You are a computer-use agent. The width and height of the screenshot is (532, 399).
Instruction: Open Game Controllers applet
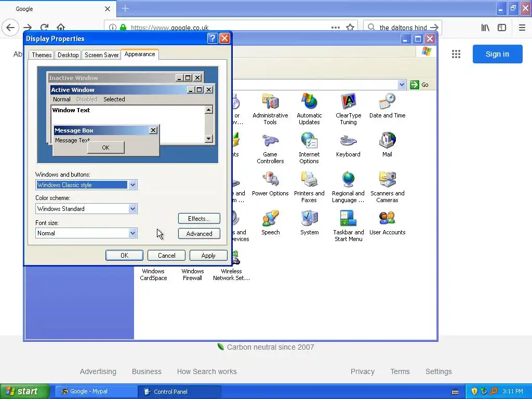click(x=270, y=148)
